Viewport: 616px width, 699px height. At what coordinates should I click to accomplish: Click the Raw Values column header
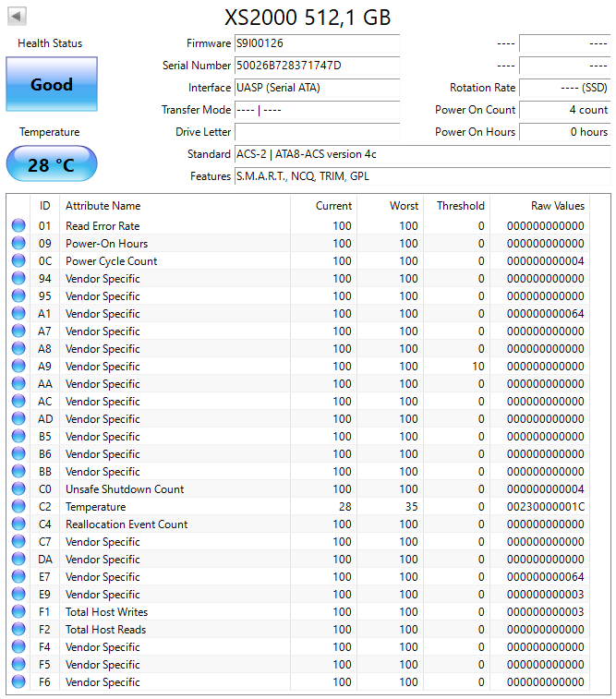539,206
